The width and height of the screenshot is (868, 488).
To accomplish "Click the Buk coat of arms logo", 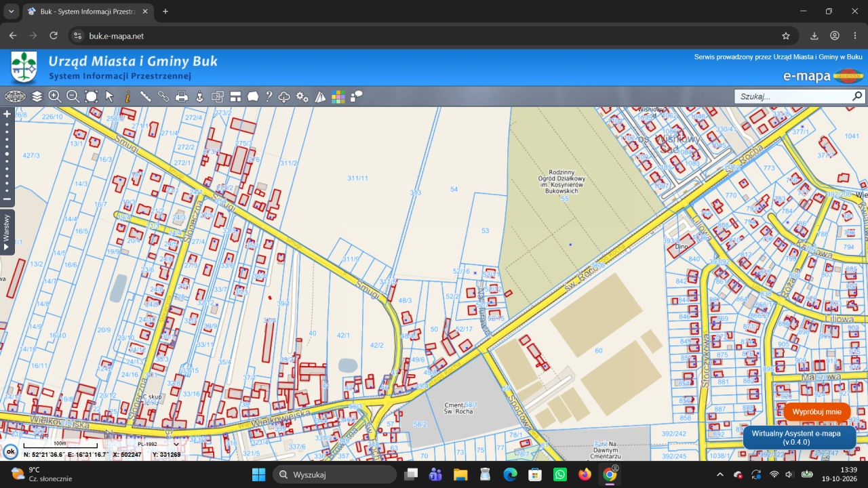I will click(x=24, y=67).
